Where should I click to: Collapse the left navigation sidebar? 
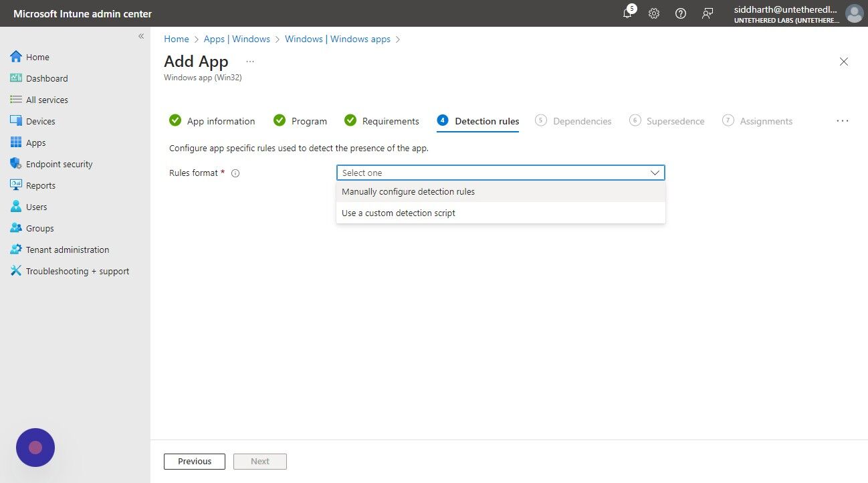click(141, 36)
